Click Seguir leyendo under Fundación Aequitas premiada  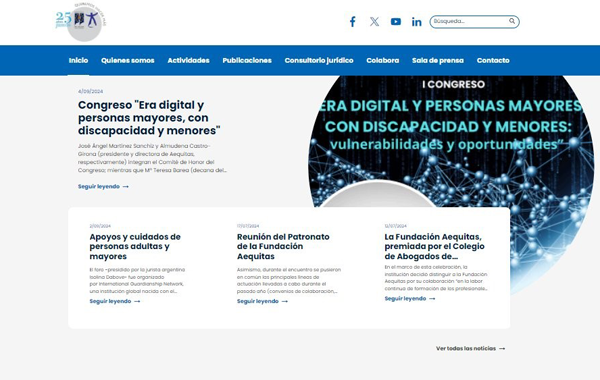pyautogui.click(x=410, y=298)
